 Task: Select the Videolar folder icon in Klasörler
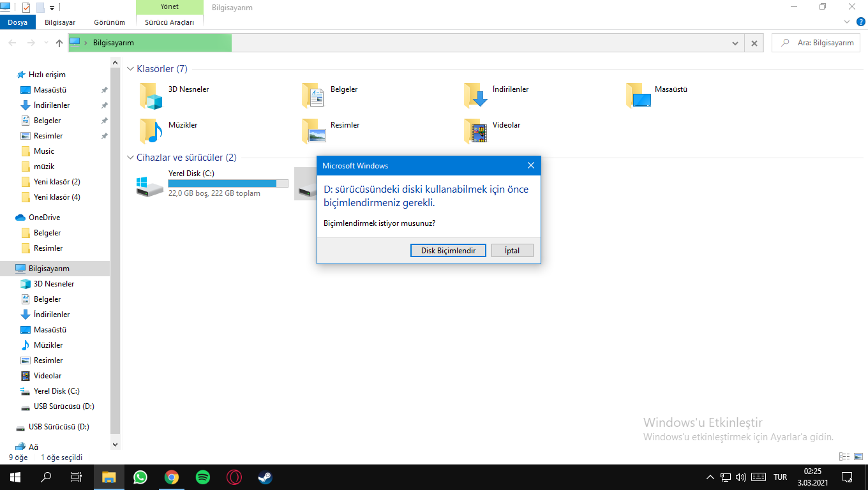475,131
